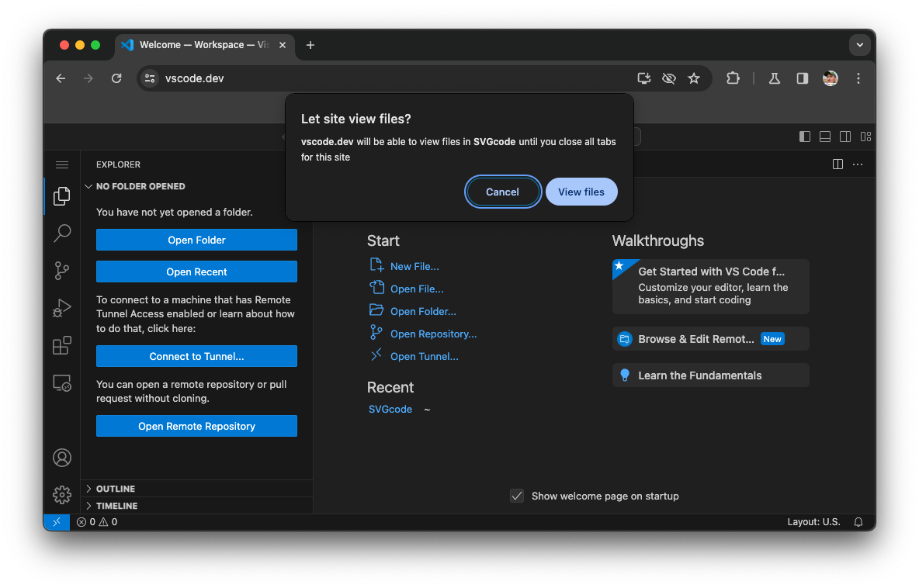919x588 pixels.
Task: Expand the TIMELINE section
Action: [x=116, y=505]
